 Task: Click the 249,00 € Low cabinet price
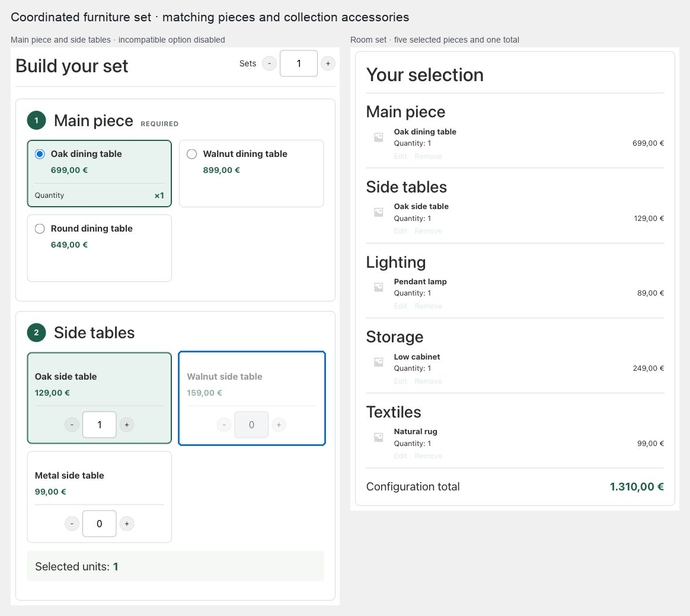click(648, 368)
